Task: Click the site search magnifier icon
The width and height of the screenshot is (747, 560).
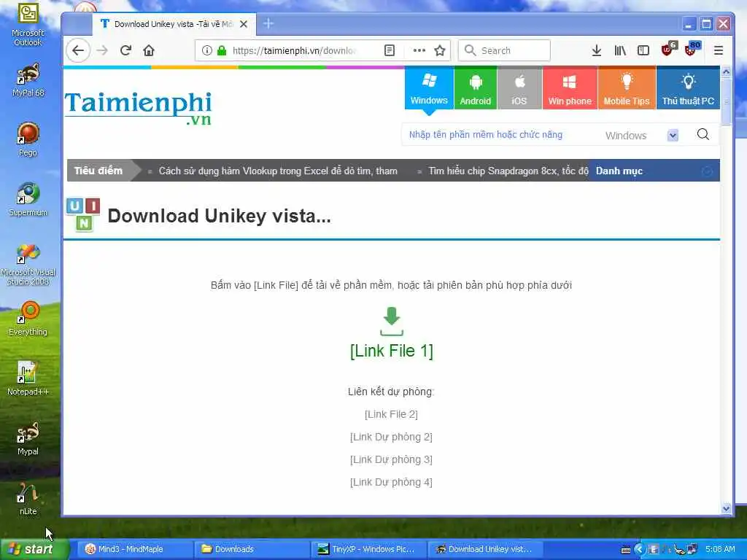Action: point(703,134)
